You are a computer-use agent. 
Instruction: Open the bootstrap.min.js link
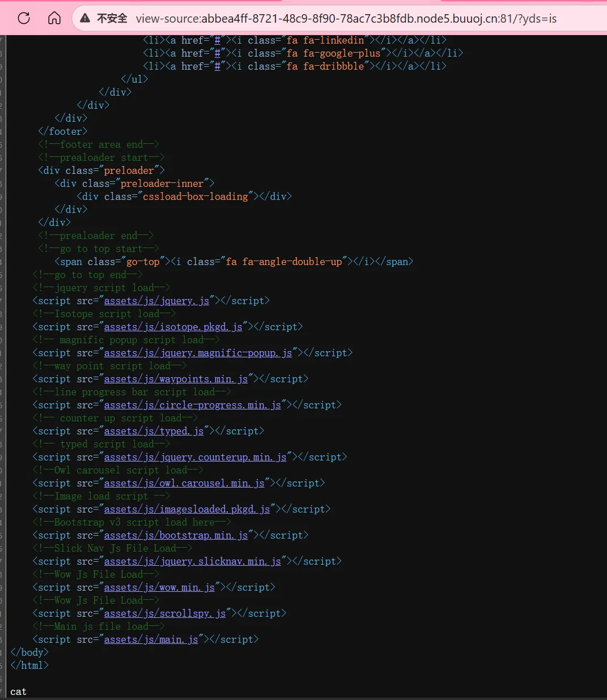pyautogui.click(x=176, y=535)
